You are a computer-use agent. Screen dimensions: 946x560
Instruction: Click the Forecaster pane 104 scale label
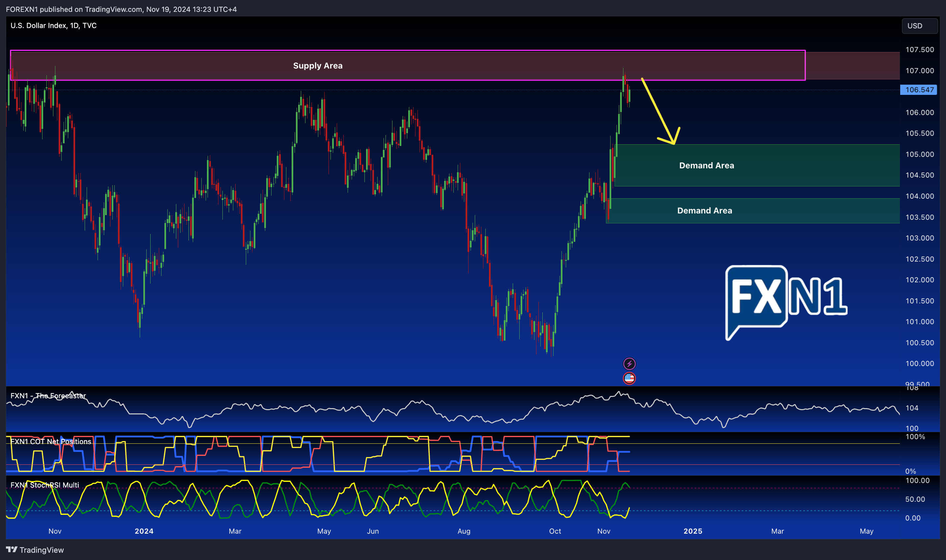point(912,408)
